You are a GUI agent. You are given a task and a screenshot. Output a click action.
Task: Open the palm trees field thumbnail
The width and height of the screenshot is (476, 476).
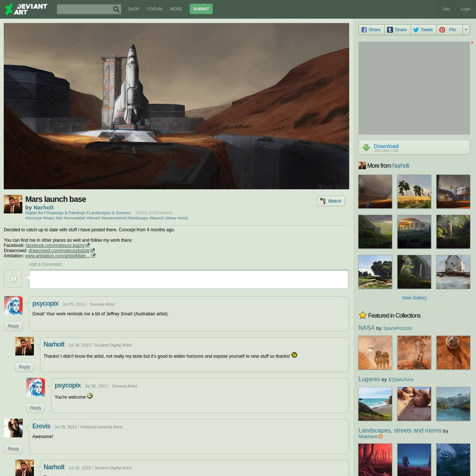click(414, 191)
